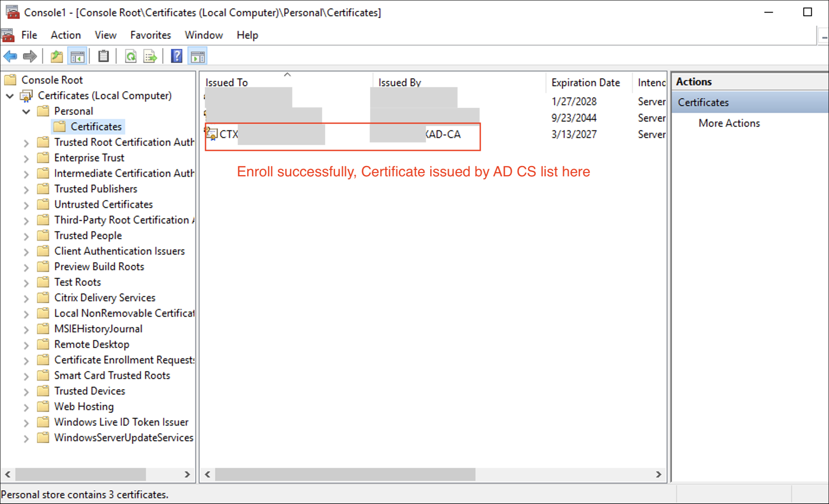829x504 pixels.
Task: Toggle Show/Hide Console Tree toolbar button
Action: pyautogui.click(x=77, y=56)
